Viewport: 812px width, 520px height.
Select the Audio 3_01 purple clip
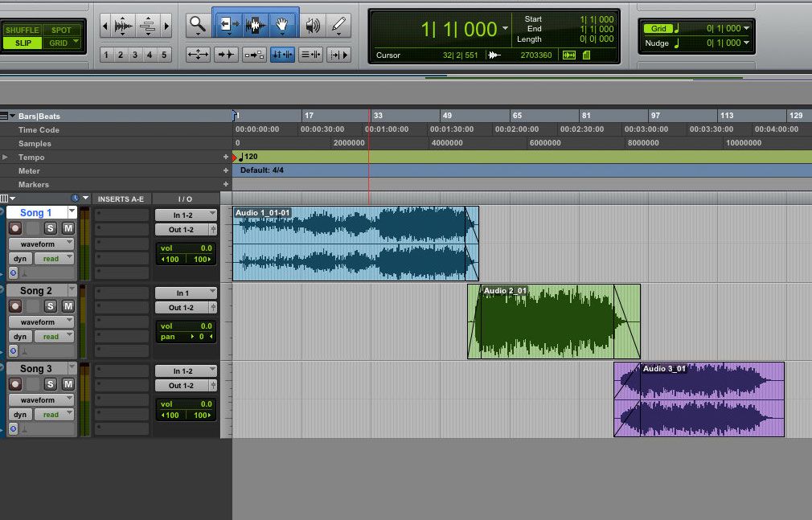[699, 399]
